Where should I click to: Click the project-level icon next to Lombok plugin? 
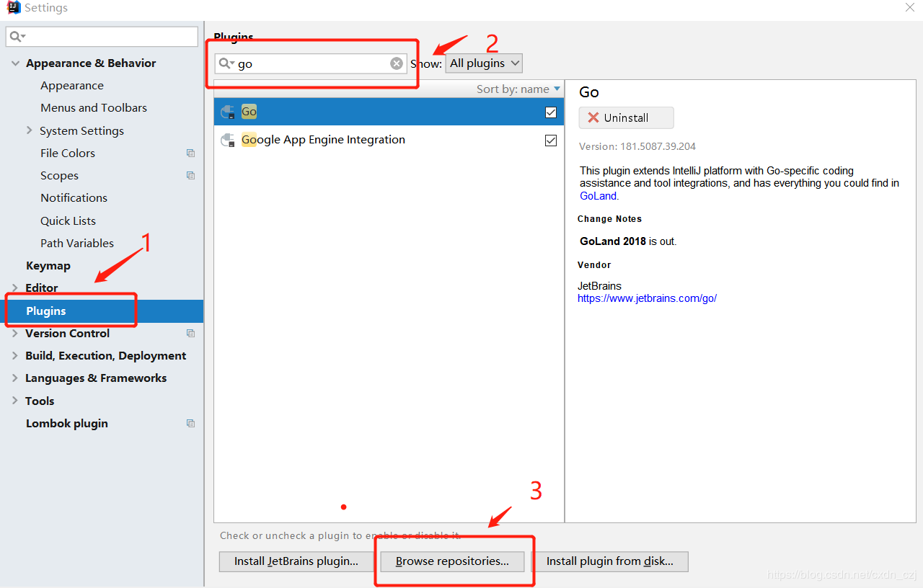click(190, 423)
